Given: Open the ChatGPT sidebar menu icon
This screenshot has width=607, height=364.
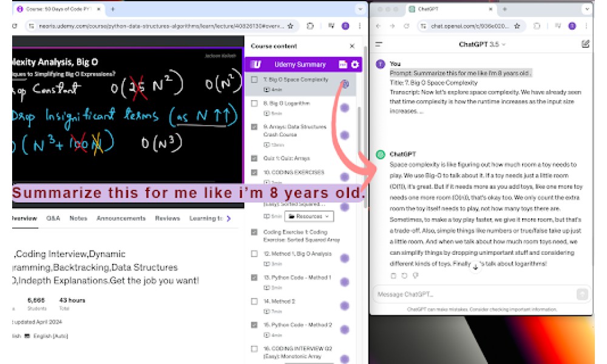Looking at the screenshot, I should (x=379, y=44).
